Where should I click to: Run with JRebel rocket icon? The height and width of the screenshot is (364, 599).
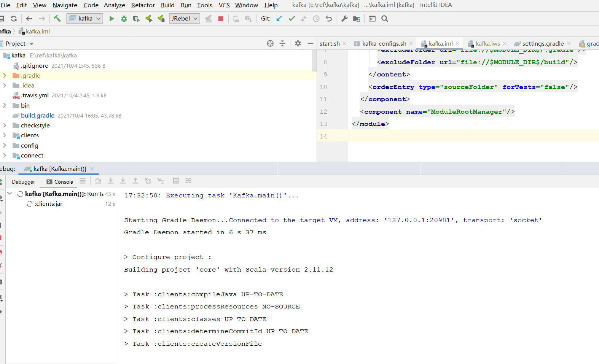(149, 19)
